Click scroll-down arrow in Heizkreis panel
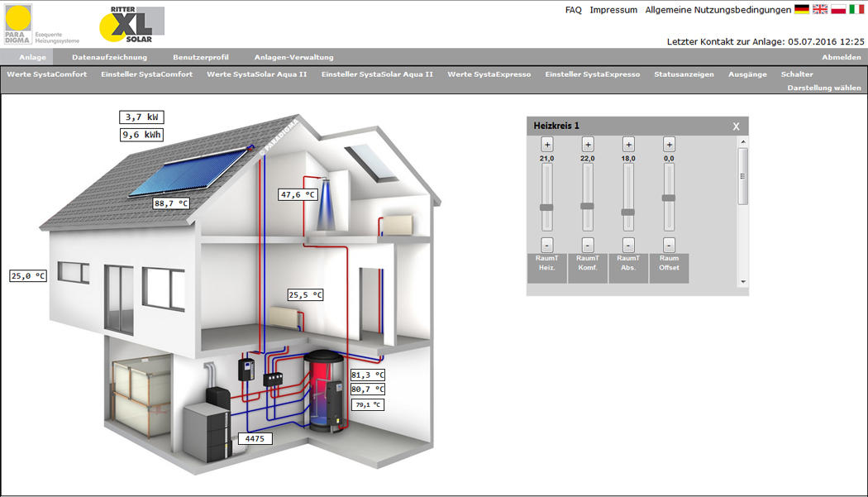Viewport: 868px width, 497px height. click(x=743, y=281)
